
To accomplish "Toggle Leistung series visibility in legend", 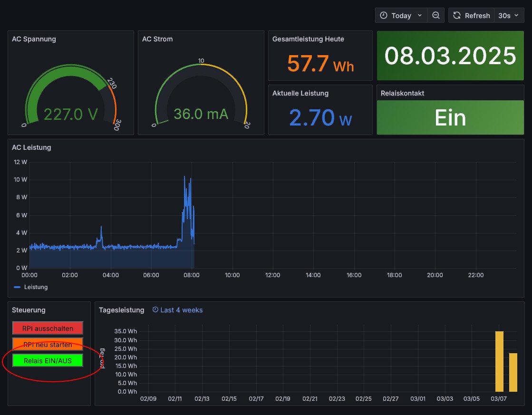I will 36,287.
